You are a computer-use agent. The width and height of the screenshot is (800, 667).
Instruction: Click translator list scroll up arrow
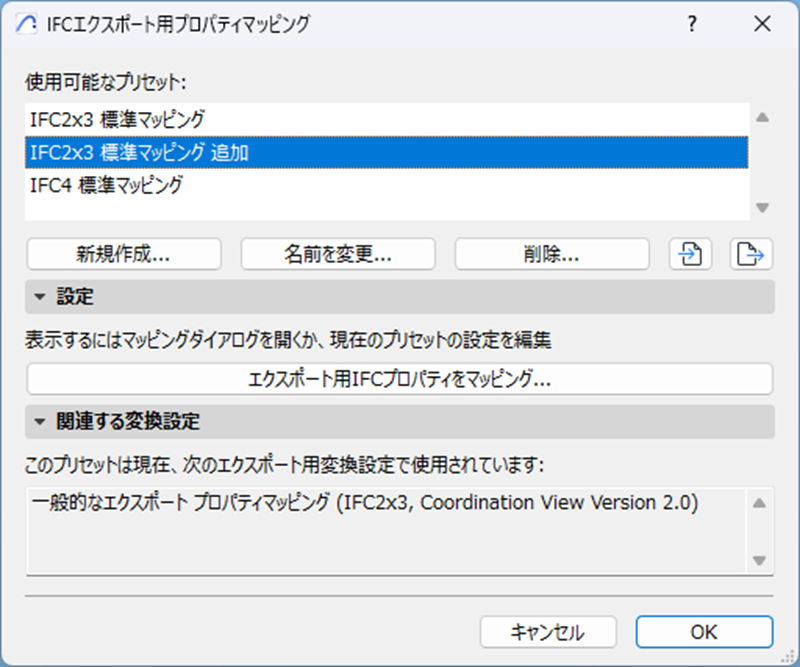click(759, 503)
